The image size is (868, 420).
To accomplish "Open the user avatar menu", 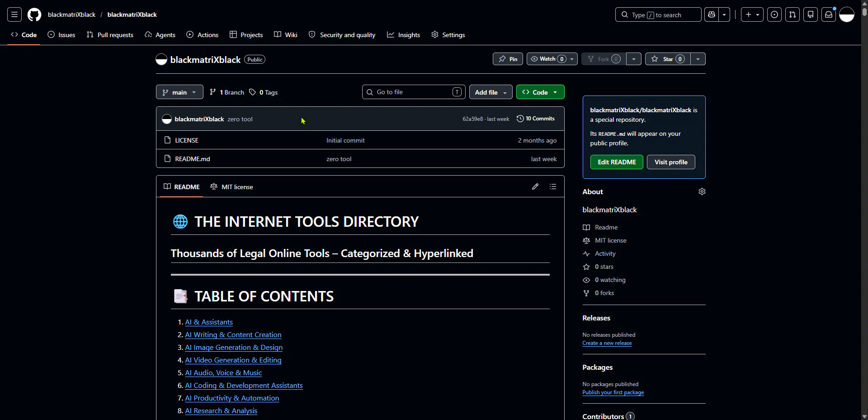I will (x=847, y=14).
